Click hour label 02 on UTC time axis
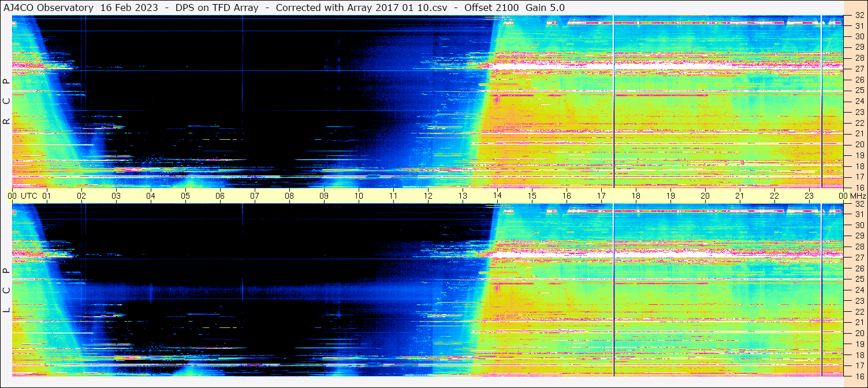The width and height of the screenshot is (868, 388). [x=81, y=196]
